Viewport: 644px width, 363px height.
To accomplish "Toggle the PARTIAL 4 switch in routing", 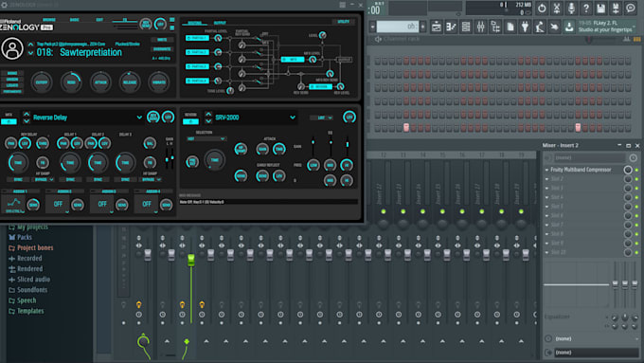I will (197, 81).
